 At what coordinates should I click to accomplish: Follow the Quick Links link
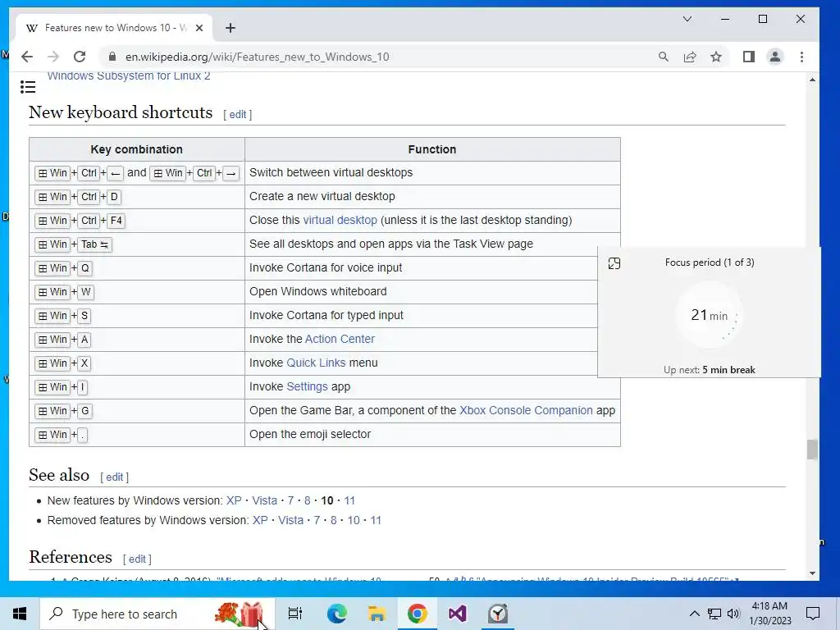click(316, 363)
